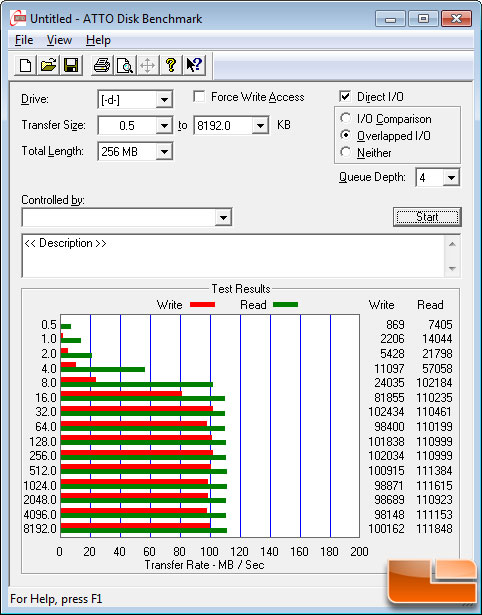Expand the Controlled by dropdown

(223, 217)
